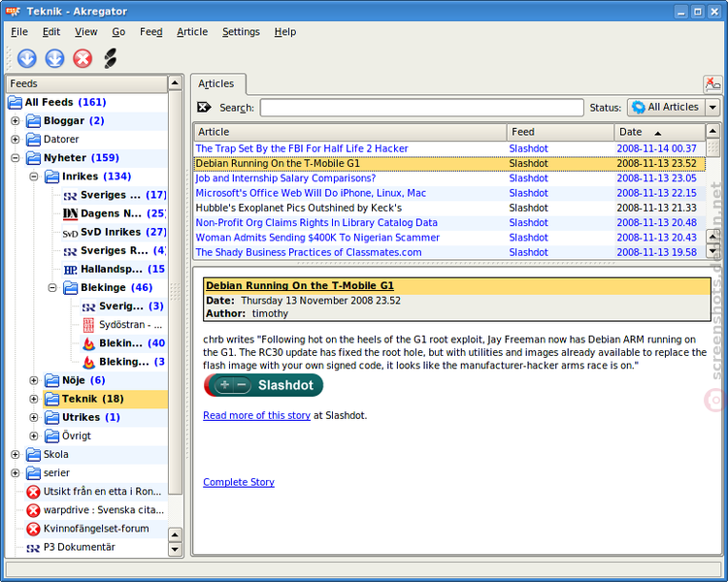This screenshot has width=728, height=582.
Task: Open the Edit menu
Action: (x=51, y=32)
